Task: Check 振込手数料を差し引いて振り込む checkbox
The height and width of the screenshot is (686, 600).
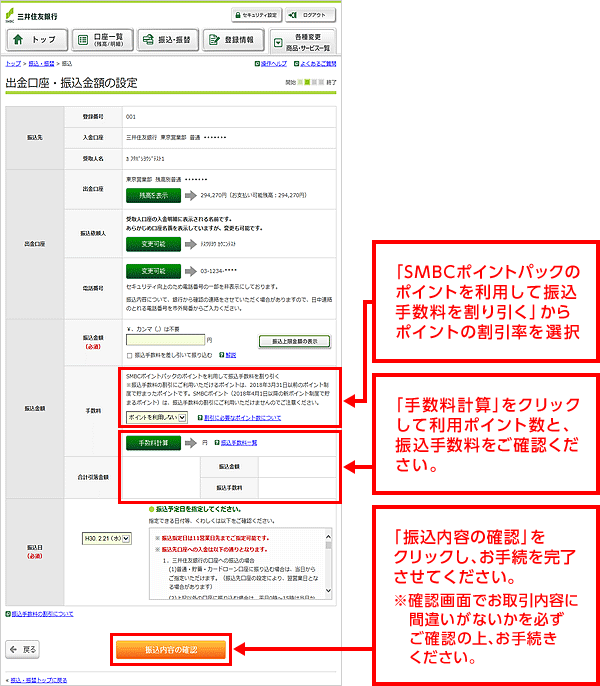Action: [129, 356]
